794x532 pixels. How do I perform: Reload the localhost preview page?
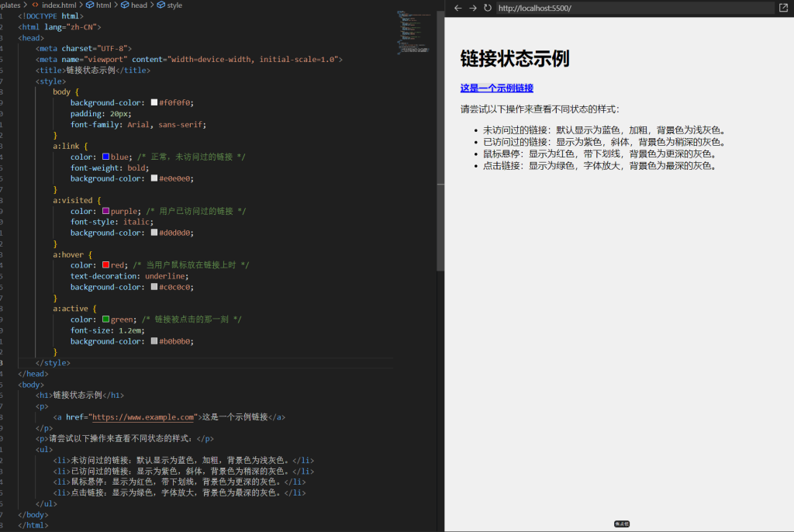[487, 8]
